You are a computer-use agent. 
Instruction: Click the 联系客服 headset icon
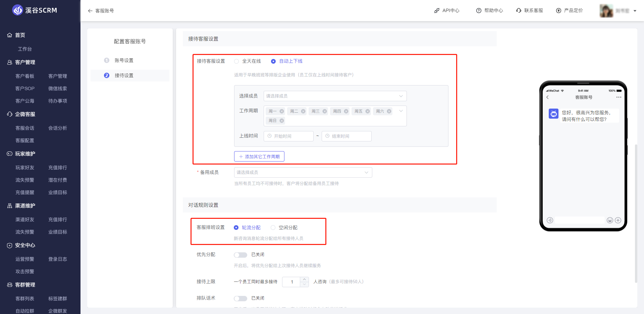pyautogui.click(x=519, y=11)
